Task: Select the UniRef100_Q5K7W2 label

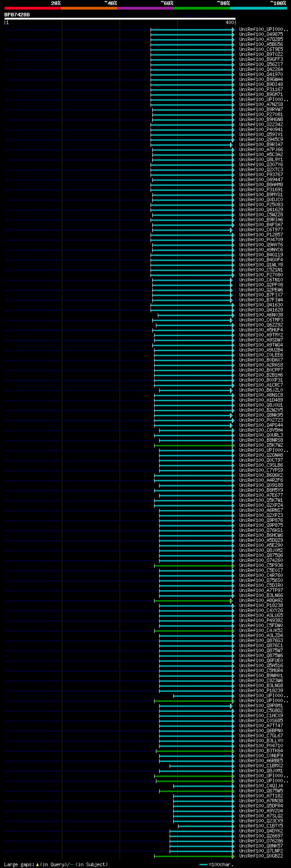Action: 261,445
